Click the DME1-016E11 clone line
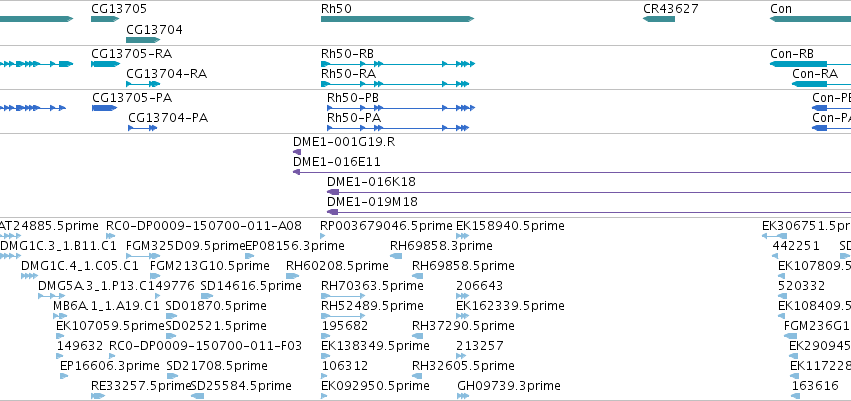The image size is (851, 401). point(572,172)
